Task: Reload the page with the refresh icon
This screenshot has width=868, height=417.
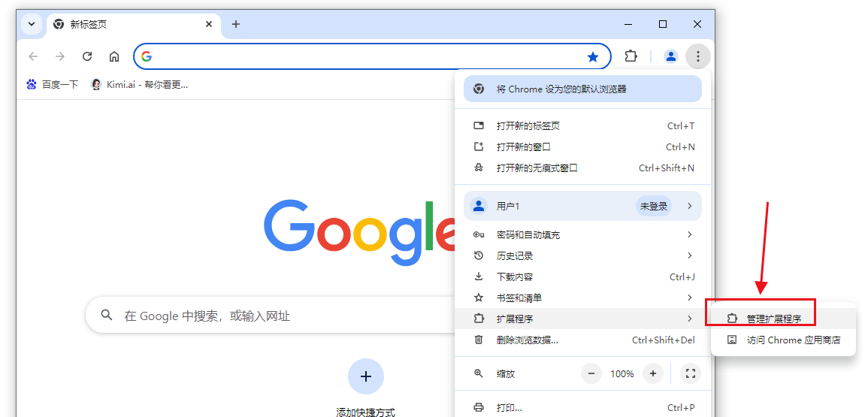Action: pos(87,56)
